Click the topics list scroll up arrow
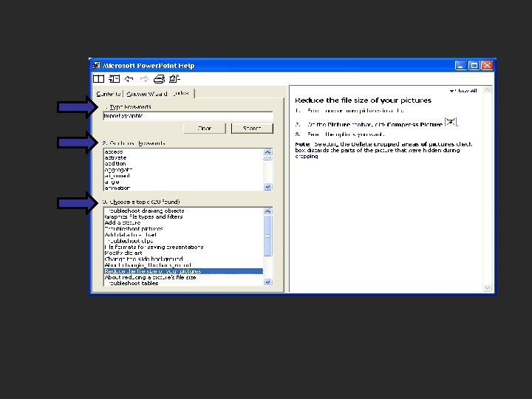Viewport: 532px width, 399px height. 267,211
